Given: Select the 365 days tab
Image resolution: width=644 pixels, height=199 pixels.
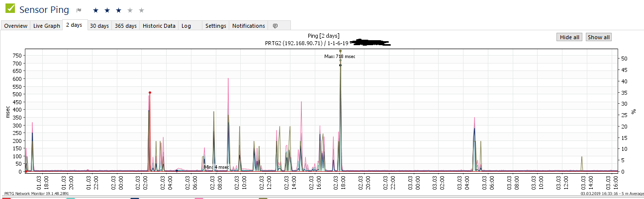Looking at the screenshot, I should pyautogui.click(x=126, y=26).
